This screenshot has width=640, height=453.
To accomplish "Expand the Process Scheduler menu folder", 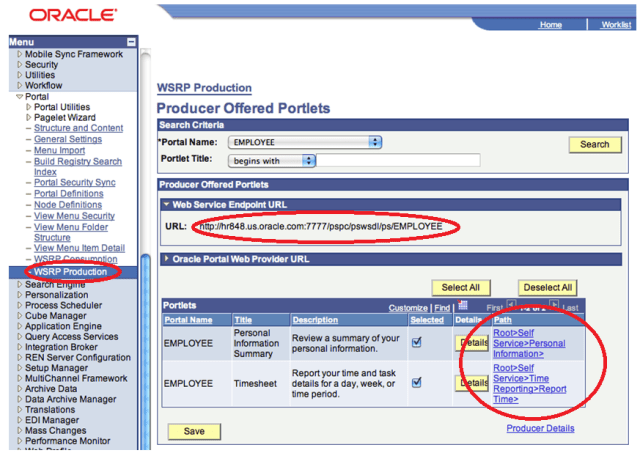I will pos(19,303).
